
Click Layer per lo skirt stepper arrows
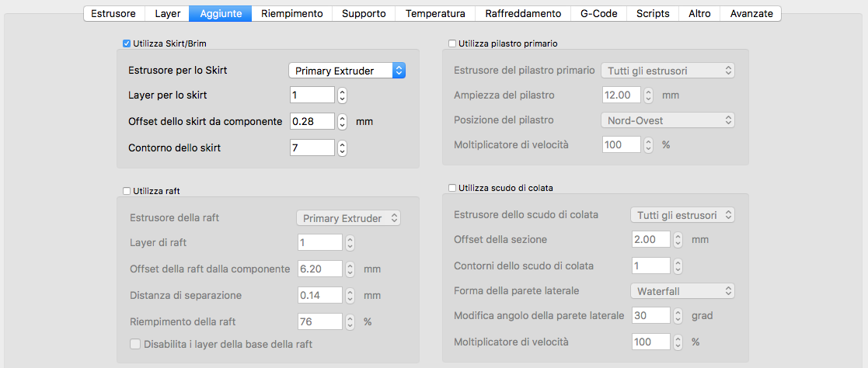(343, 95)
